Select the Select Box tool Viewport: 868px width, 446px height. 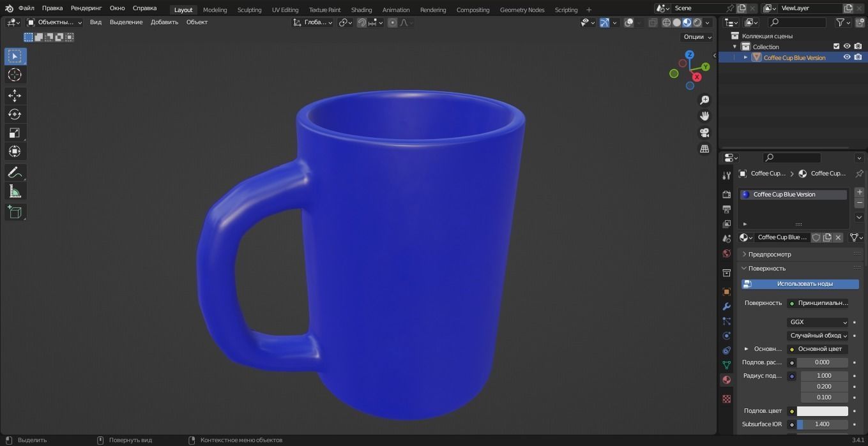(x=15, y=56)
